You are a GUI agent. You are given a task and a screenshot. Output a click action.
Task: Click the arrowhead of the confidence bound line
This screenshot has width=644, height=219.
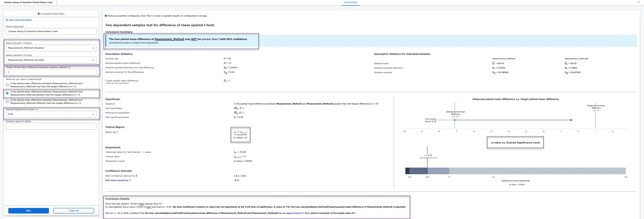[571, 120]
